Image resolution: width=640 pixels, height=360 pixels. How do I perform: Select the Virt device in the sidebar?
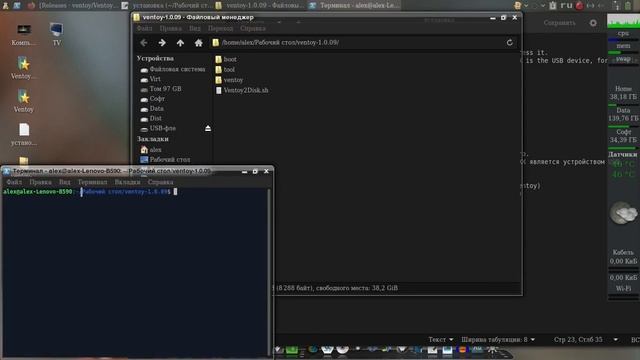[150, 79]
